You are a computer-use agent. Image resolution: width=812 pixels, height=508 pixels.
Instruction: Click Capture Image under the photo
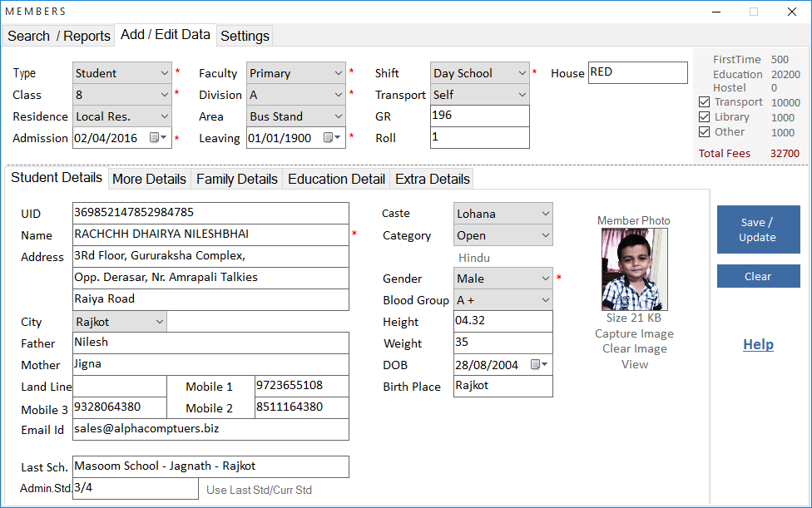pyautogui.click(x=634, y=333)
